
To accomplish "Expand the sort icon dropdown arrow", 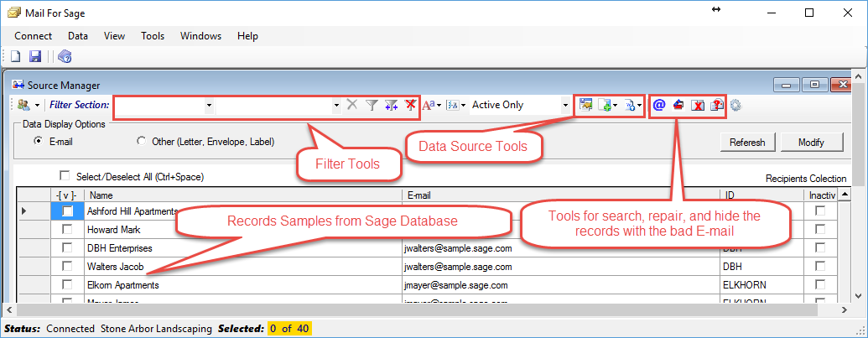I will click(462, 105).
